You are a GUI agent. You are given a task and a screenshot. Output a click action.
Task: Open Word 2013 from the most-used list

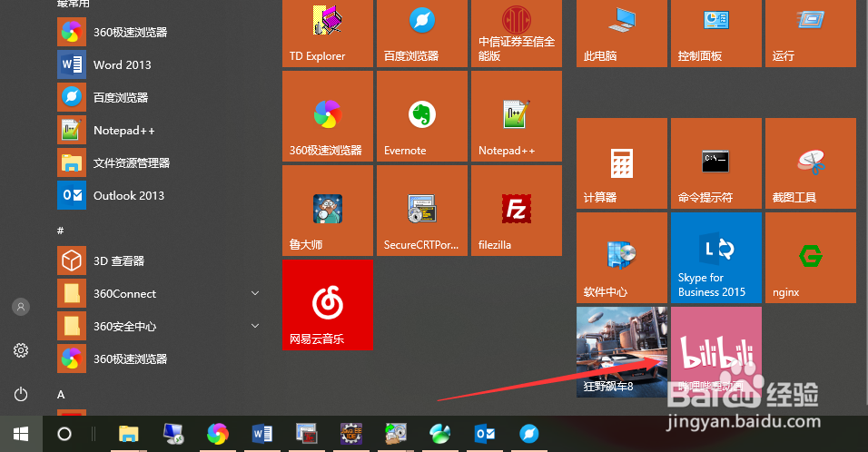[161, 64]
